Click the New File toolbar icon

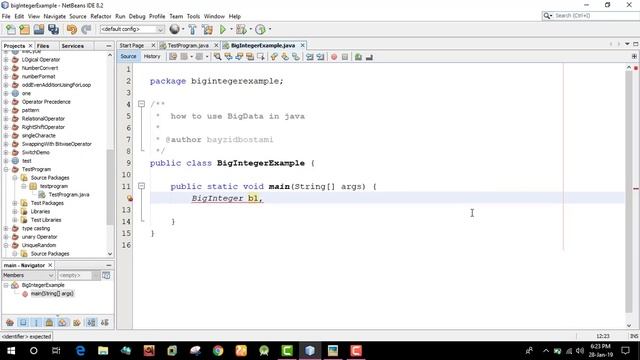pos(11,29)
